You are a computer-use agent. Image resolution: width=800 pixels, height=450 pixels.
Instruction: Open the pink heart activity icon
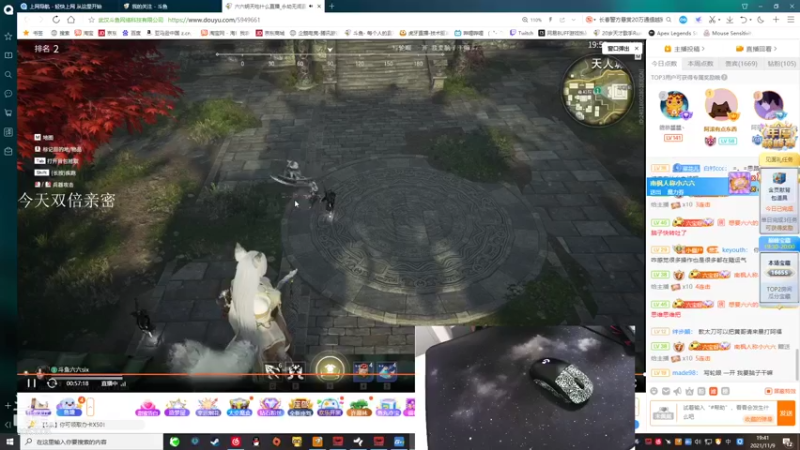(x=147, y=408)
